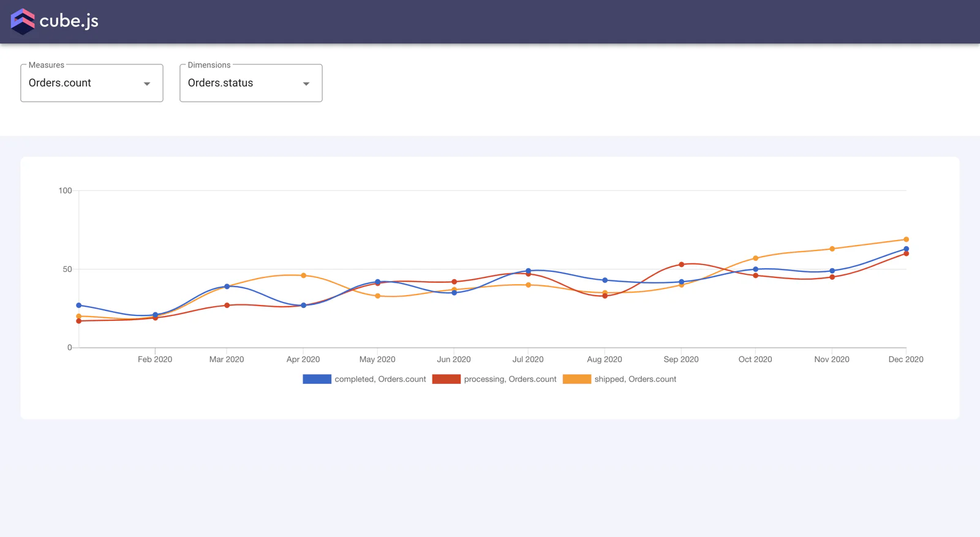
Task: Click the 'Feb 2020' axis label
Action: tap(155, 359)
